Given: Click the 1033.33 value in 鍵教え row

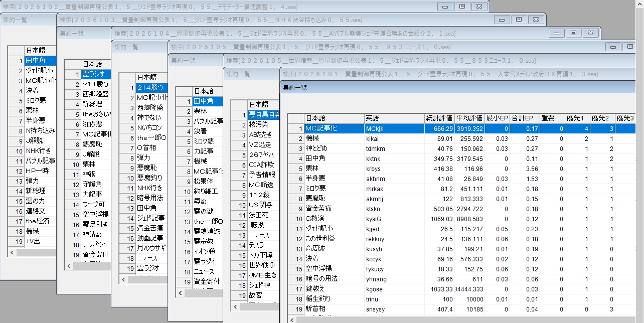Looking at the screenshot, I should [438, 289].
